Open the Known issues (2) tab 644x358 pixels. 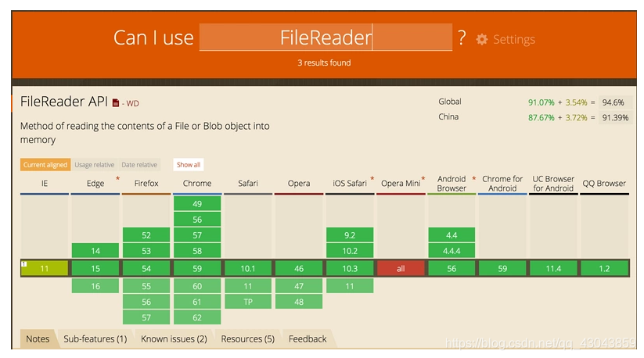pyautogui.click(x=174, y=339)
